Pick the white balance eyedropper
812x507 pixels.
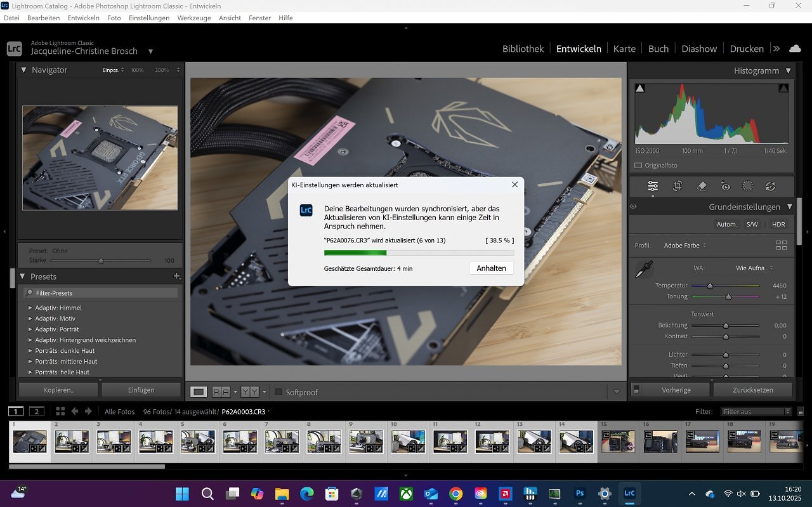click(x=644, y=270)
